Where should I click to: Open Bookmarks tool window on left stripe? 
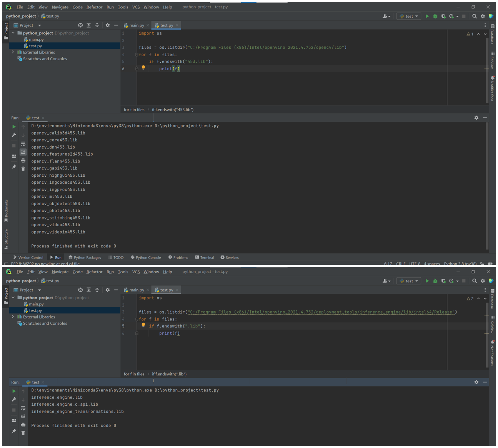[6, 211]
